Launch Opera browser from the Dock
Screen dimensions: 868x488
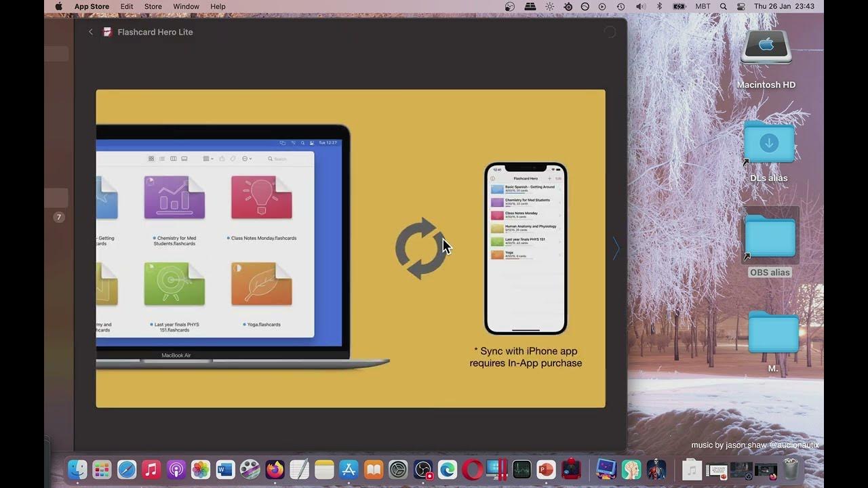(x=472, y=469)
